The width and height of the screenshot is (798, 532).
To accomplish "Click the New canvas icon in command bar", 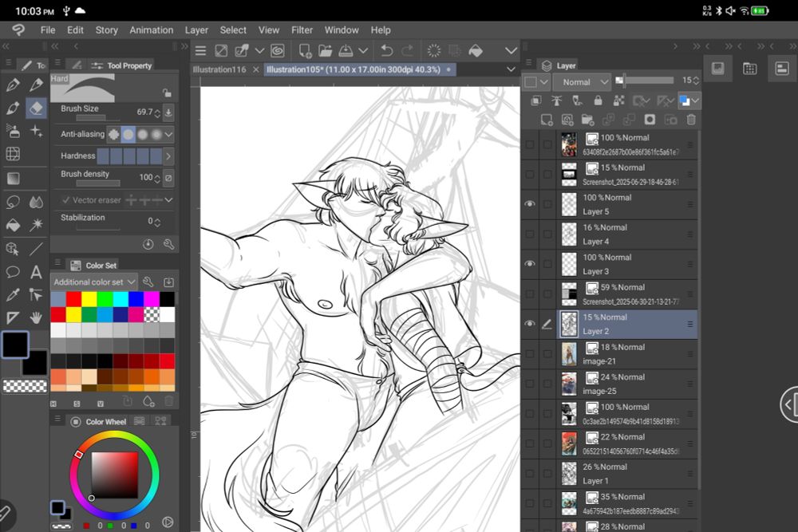I will (305, 50).
